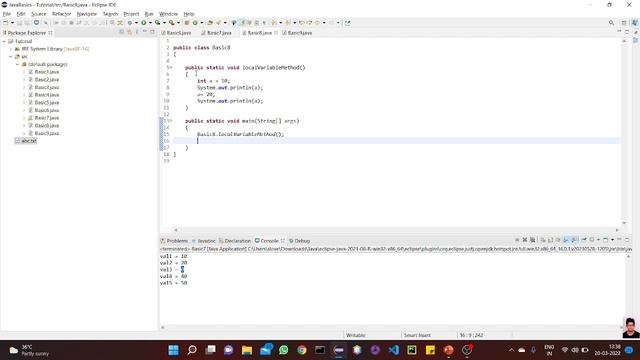Switch to the Basic9.java editor tab
Image resolution: width=640 pixels, height=360 pixels.
click(299, 33)
